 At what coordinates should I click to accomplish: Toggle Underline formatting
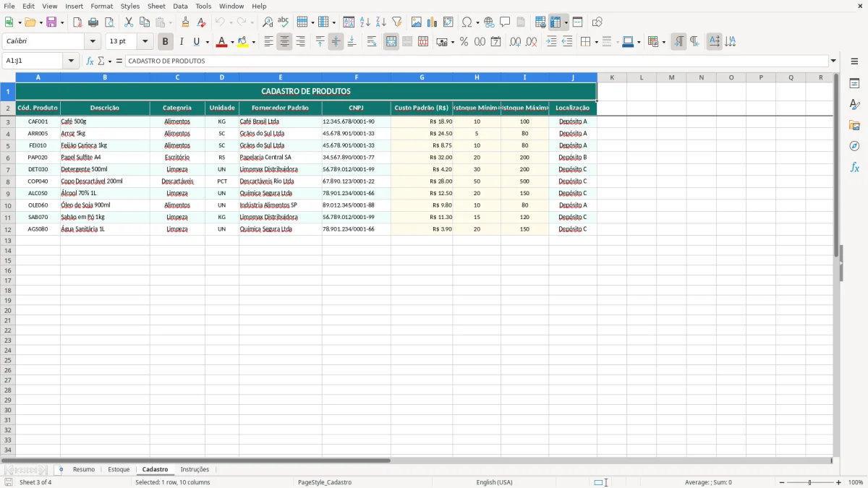coord(196,42)
